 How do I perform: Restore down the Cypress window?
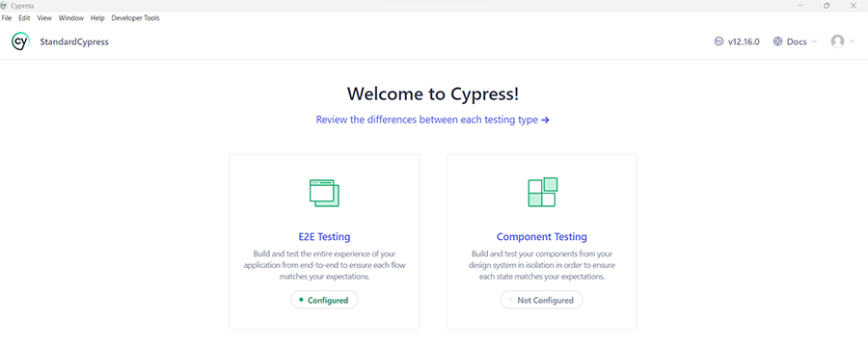pos(827,6)
